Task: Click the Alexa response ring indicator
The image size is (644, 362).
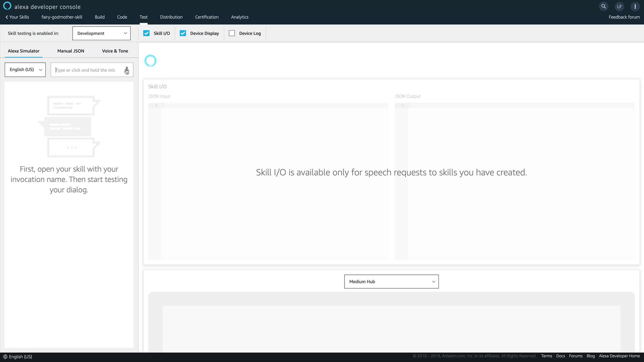Action: (x=150, y=61)
